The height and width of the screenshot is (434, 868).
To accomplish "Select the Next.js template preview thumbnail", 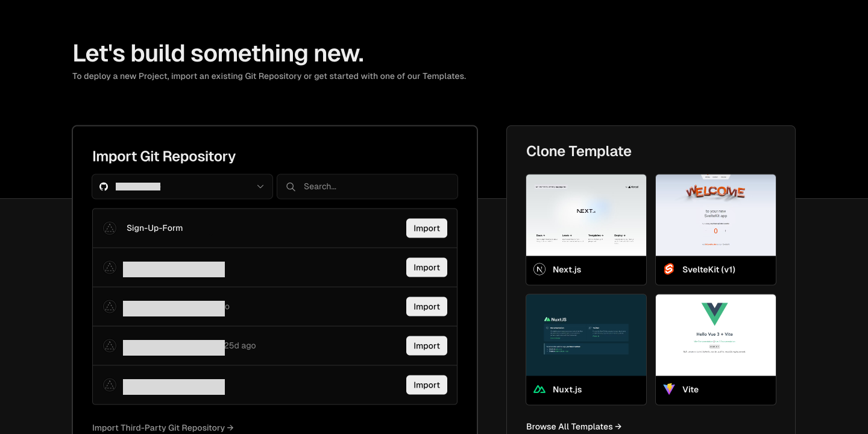I will click(586, 215).
